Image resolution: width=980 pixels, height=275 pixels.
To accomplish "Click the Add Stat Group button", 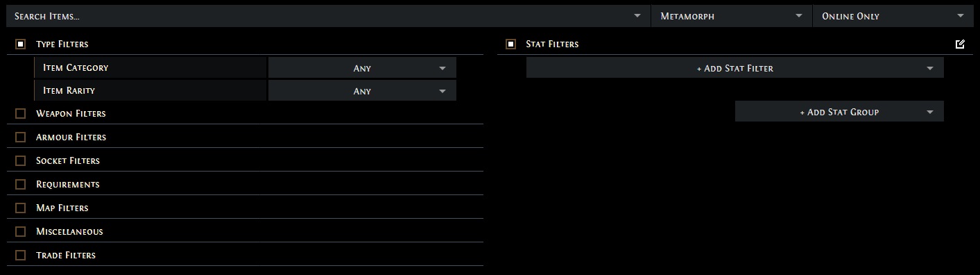I will click(x=839, y=112).
